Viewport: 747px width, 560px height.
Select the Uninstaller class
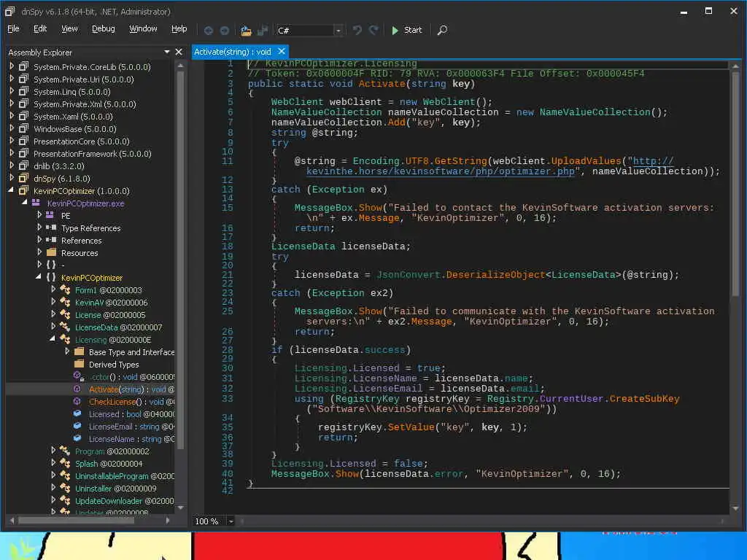tap(116, 488)
